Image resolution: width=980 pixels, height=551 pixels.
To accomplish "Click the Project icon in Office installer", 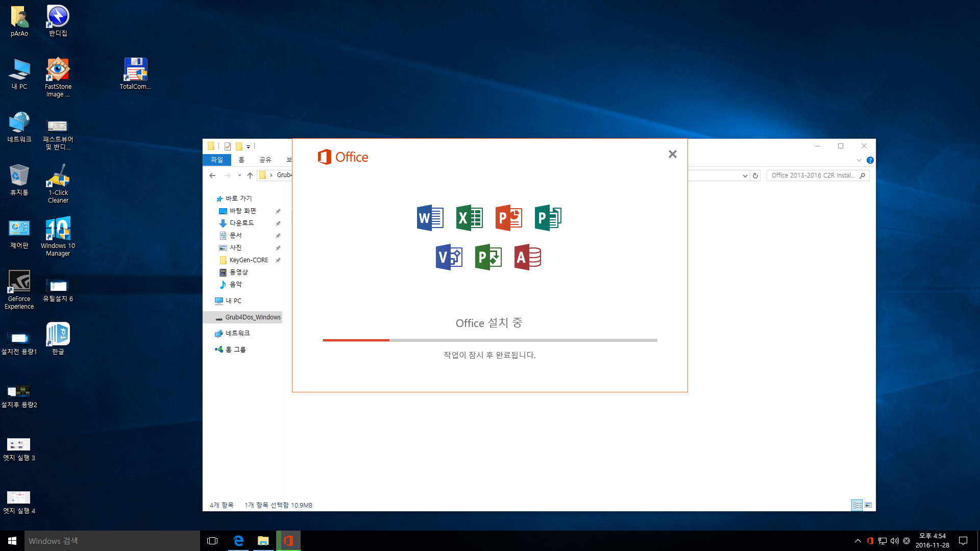I will tap(488, 257).
